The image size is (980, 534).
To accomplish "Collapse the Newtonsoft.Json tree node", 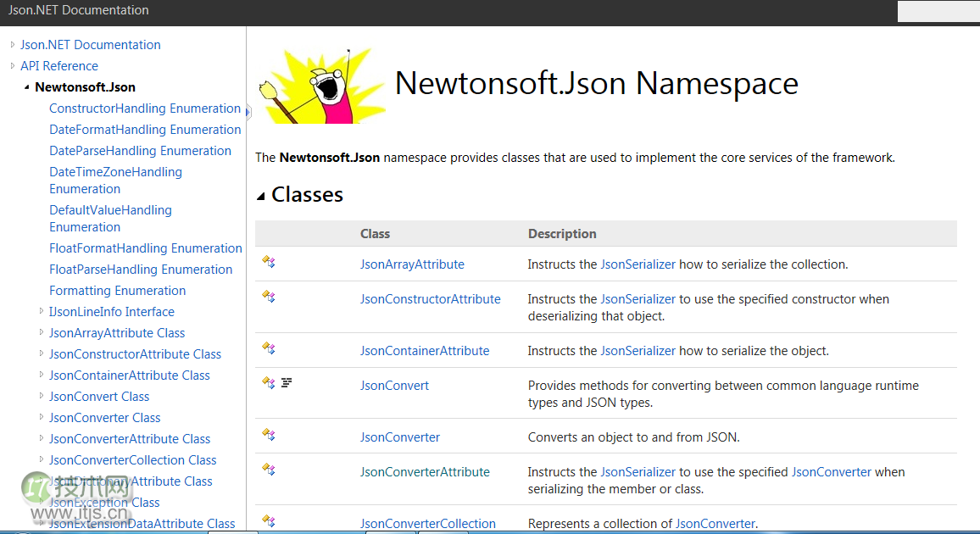I will point(27,87).
